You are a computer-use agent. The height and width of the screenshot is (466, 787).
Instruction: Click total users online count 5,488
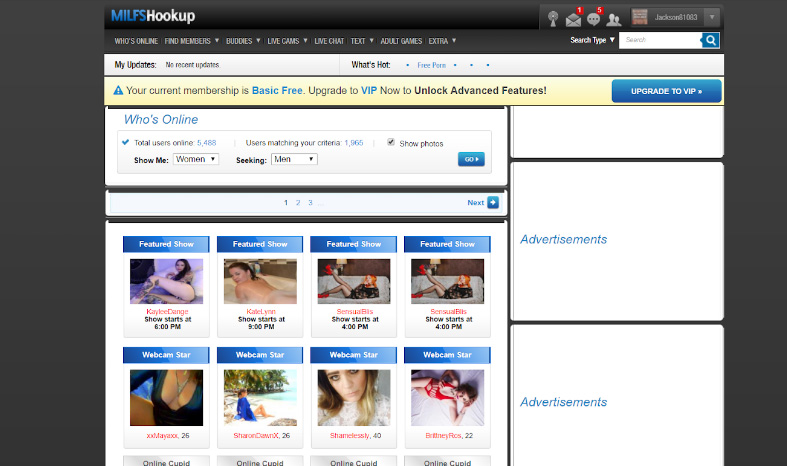click(x=206, y=143)
